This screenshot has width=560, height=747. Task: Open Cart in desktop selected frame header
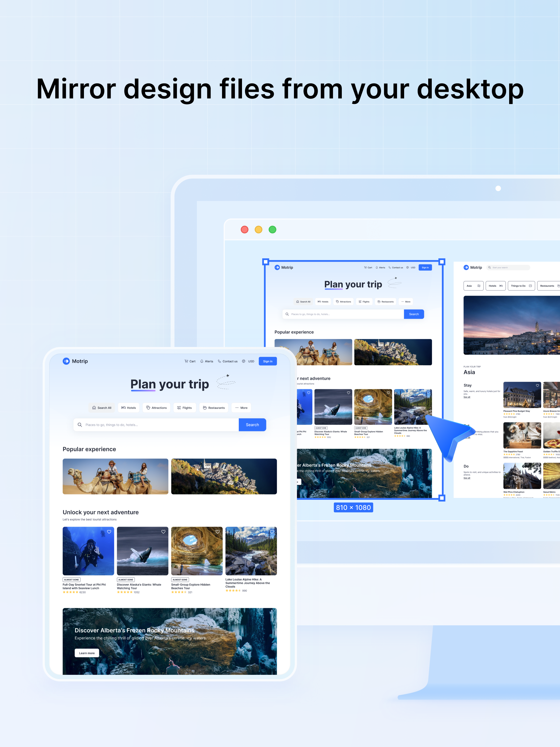[368, 267]
